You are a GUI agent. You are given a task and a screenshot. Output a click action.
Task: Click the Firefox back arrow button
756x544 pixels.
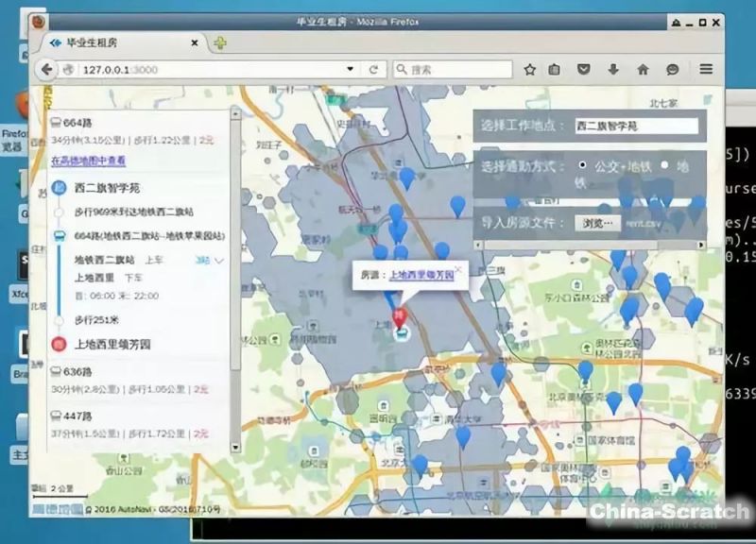(x=46, y=70)
